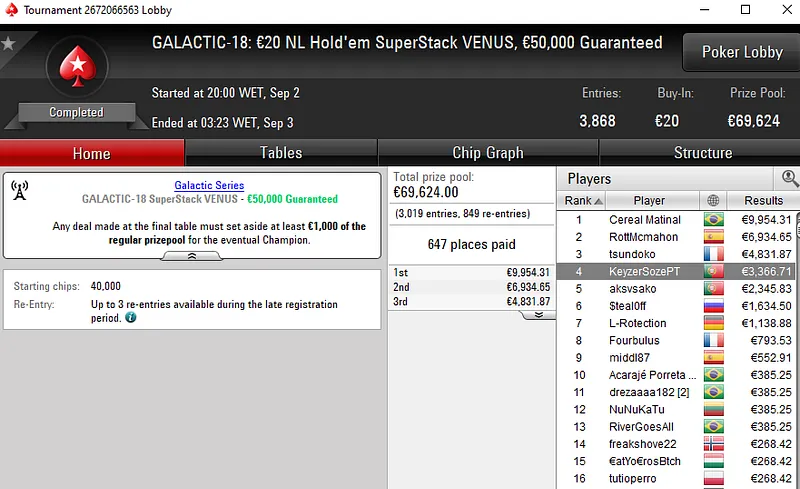Sort the players list by Rank
Screen dimensions: 800x489
tap(578, 200)
